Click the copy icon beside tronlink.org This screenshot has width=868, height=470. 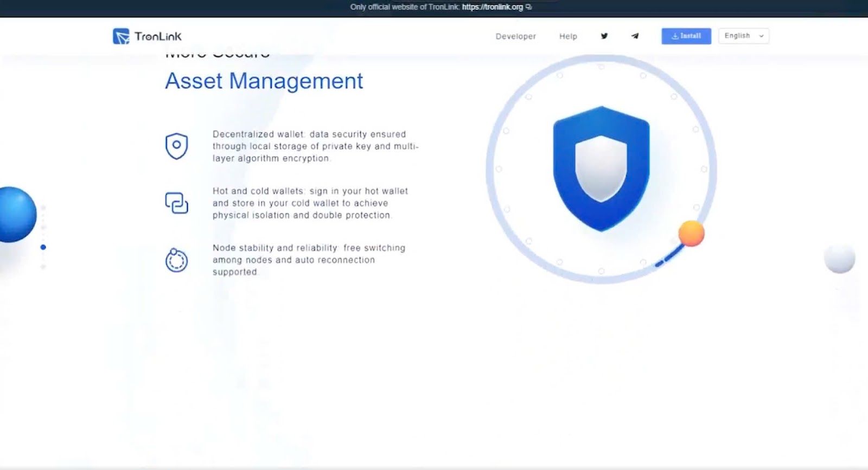(x=529, y=7)
